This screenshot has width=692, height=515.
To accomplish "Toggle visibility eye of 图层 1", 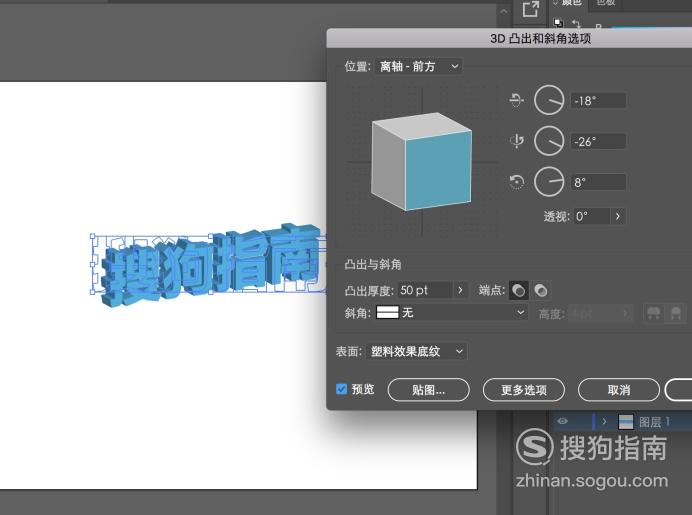I will pos(562,421).
